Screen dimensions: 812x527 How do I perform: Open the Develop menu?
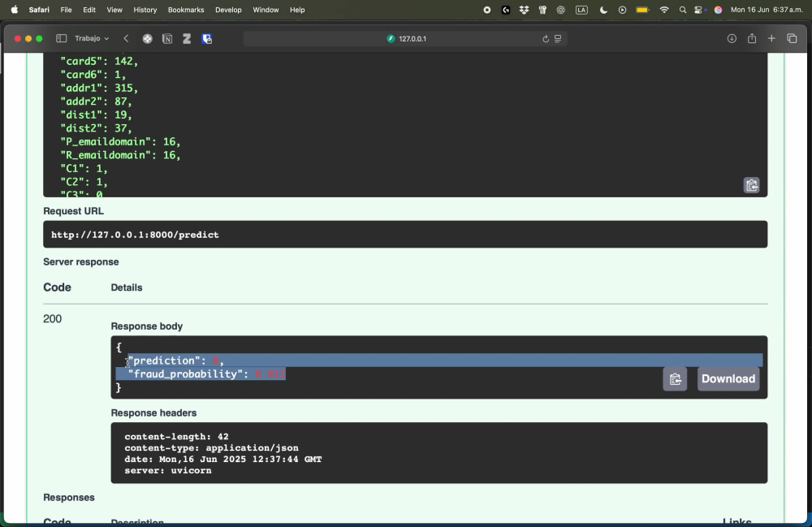point(228,10)
